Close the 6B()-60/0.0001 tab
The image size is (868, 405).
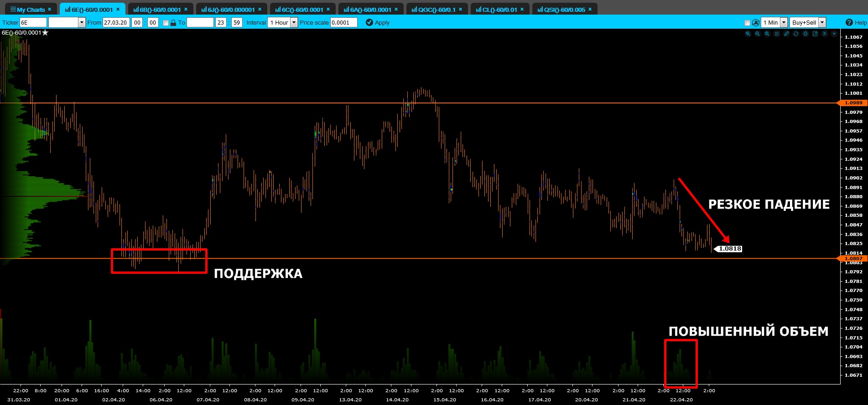click(x=186, y=10)
